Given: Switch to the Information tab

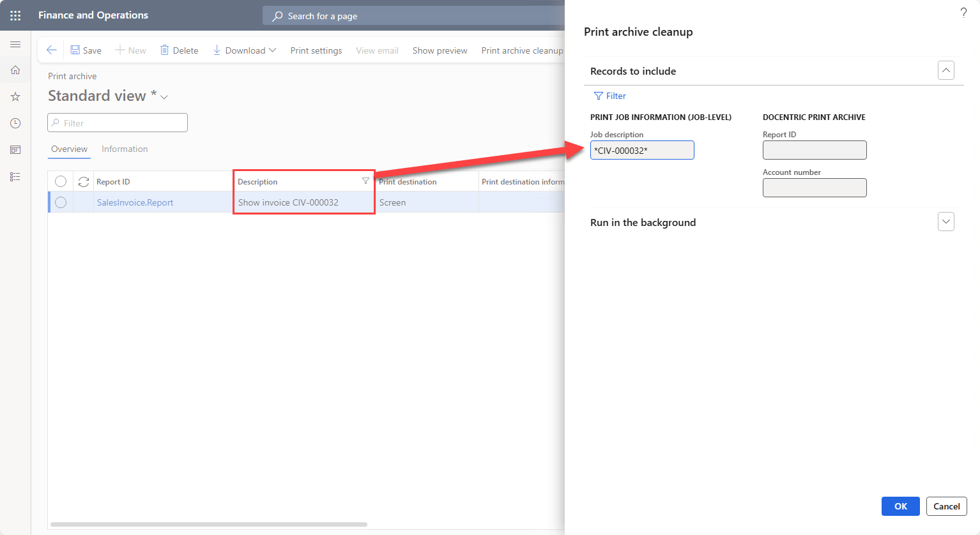Looking at the screenshot, I should (x=125, y=149).
